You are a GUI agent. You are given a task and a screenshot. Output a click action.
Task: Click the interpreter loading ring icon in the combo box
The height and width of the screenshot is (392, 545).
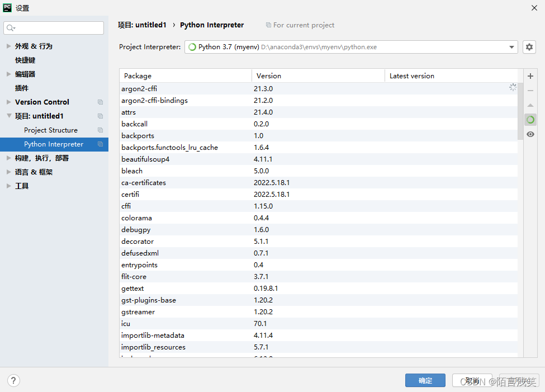(192, 47)
